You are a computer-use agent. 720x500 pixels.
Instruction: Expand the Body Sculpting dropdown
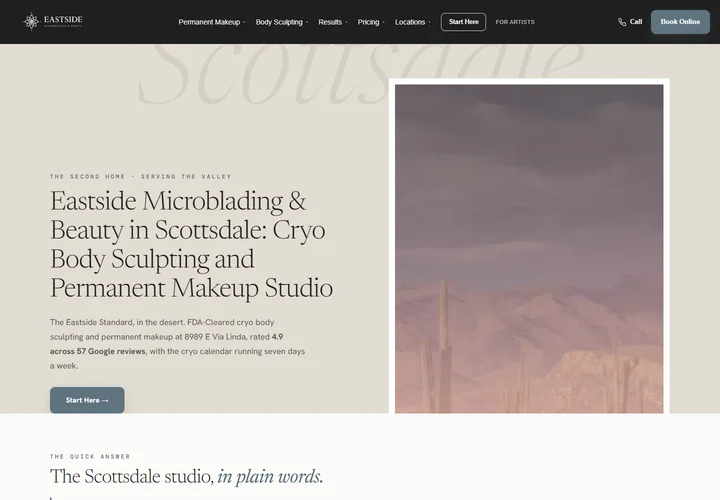coord(281,22)
